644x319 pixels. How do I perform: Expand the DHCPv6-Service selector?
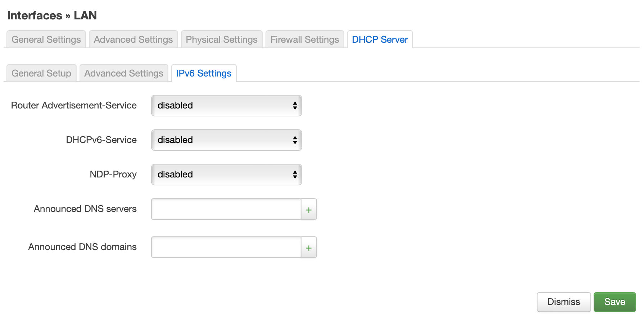click(226, 140)
